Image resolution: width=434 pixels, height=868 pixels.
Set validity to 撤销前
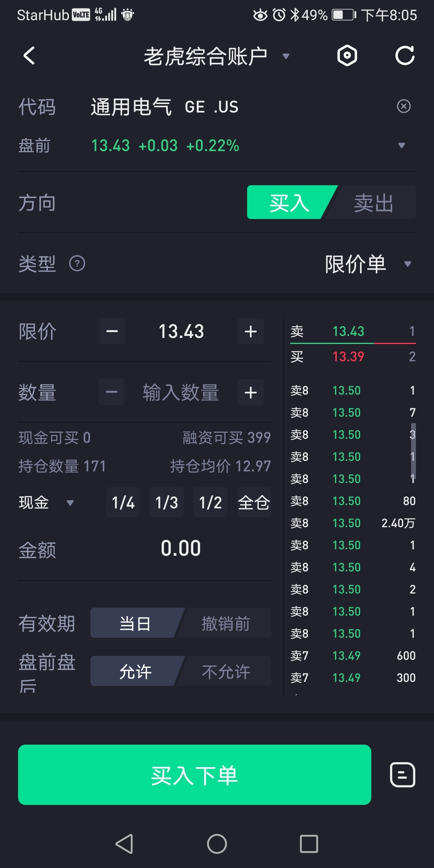tap(226, 623)
